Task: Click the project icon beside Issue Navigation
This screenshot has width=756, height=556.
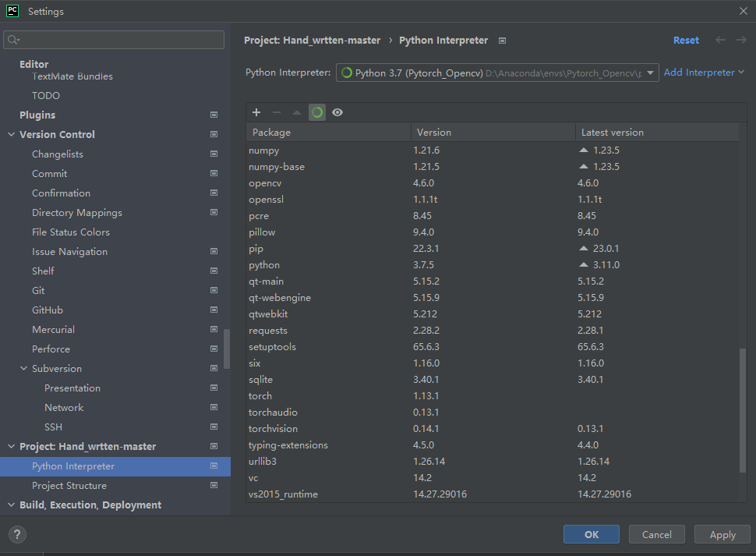Action: click(x=214, y=251)
